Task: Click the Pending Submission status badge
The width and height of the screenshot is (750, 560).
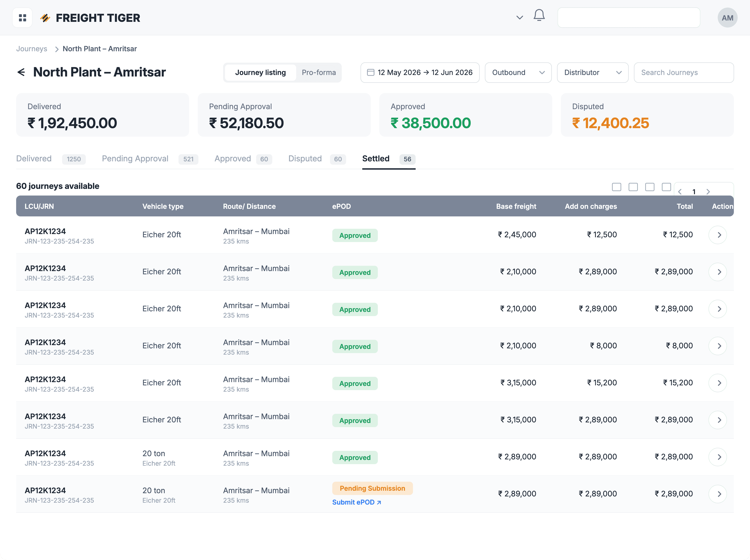Action: click(372, 488)
